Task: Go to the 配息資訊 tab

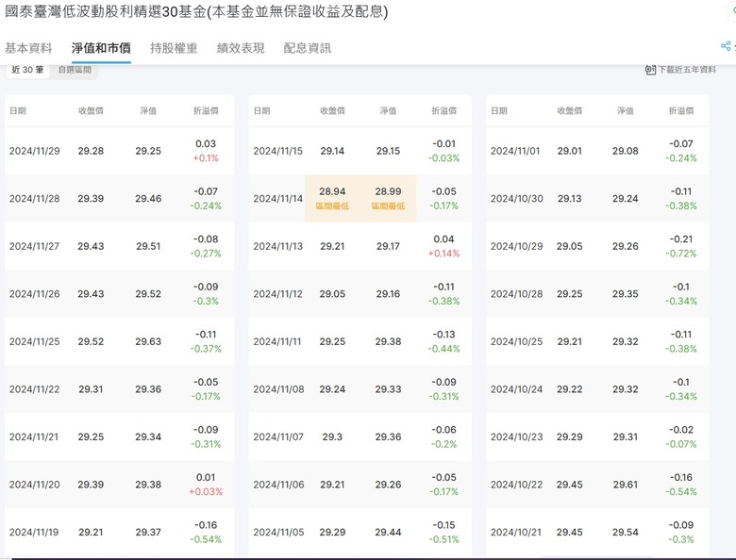Action: pos(307,48)
